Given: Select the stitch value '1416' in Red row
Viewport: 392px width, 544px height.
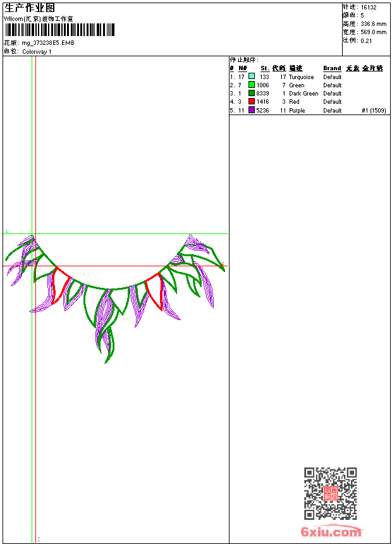Looking at the screenshot, I should coord(262,102).
